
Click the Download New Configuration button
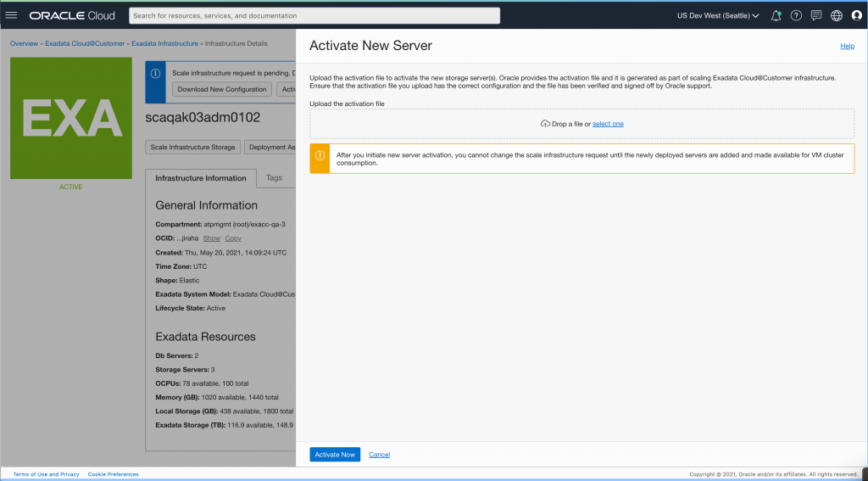[x=222, y=89]
